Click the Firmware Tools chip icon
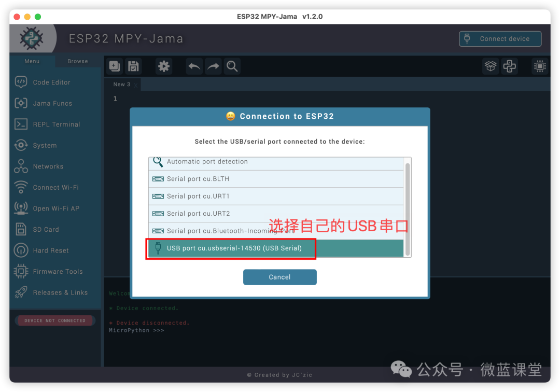The width and height of the screenshot is (560, 392). (21, 271)
